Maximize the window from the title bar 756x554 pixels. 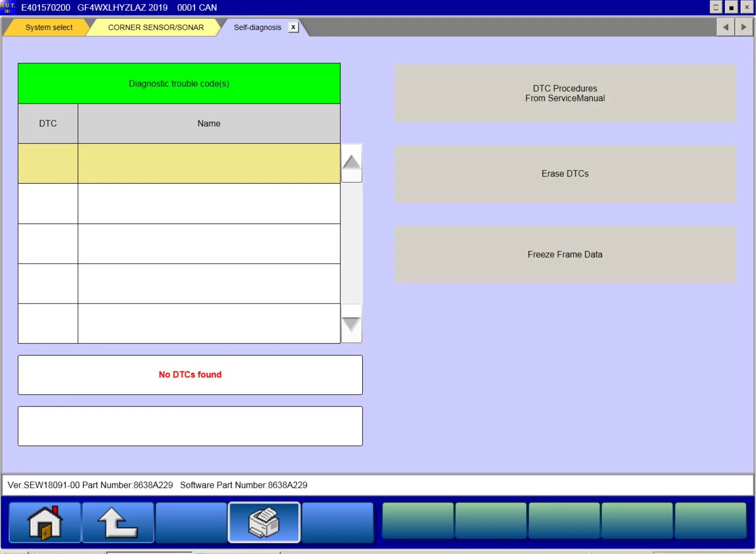point(731,7)
